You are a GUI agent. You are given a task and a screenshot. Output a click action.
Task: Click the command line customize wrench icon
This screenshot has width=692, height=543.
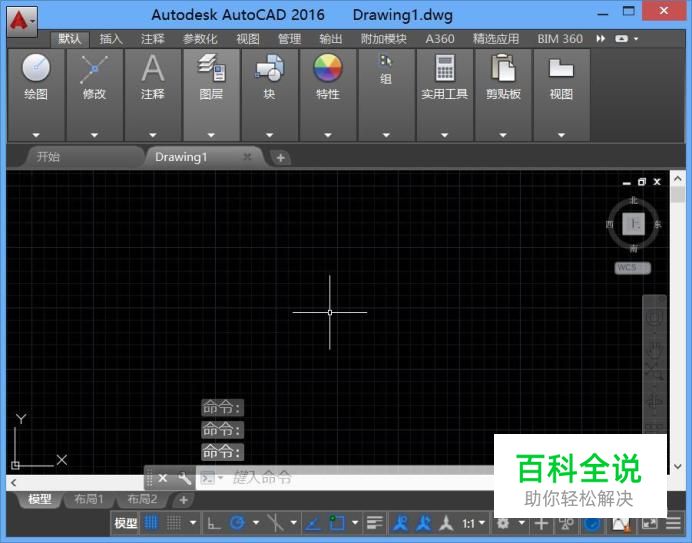[x=184, y=478]
